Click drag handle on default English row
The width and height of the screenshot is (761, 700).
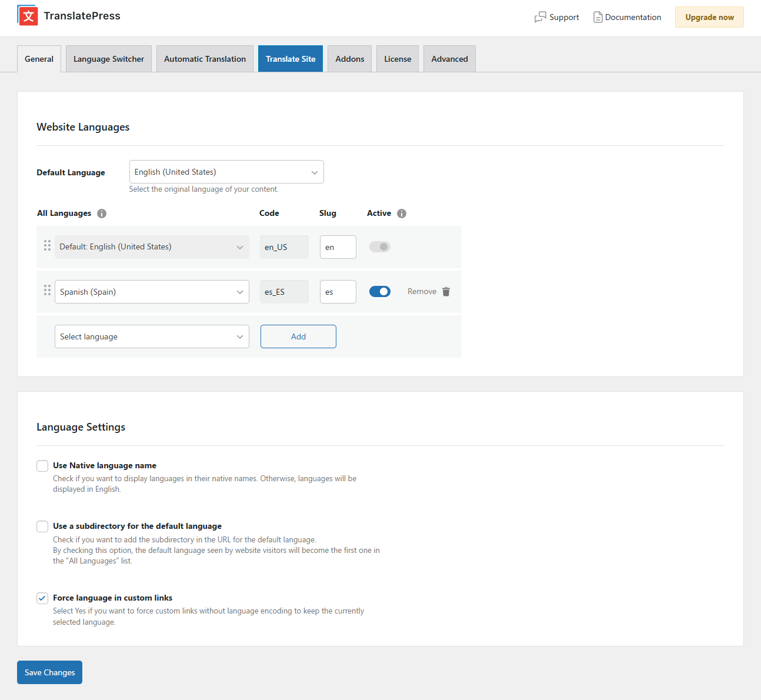pos(47,246)
